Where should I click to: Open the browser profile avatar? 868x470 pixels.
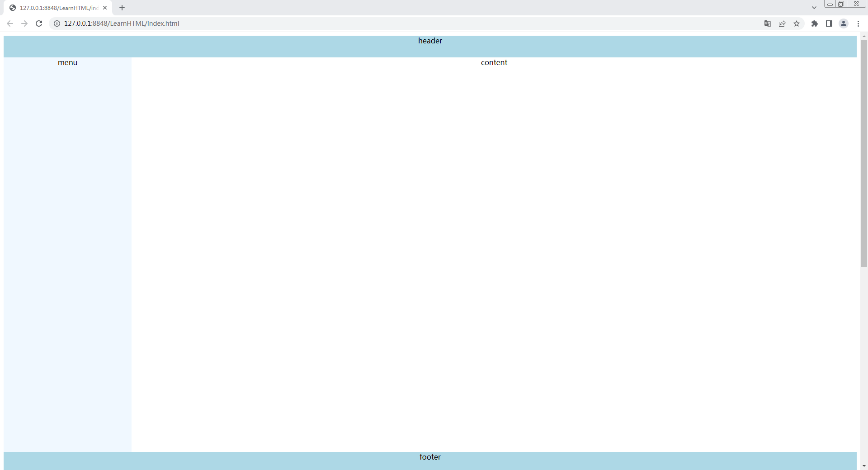coord(844,23)
